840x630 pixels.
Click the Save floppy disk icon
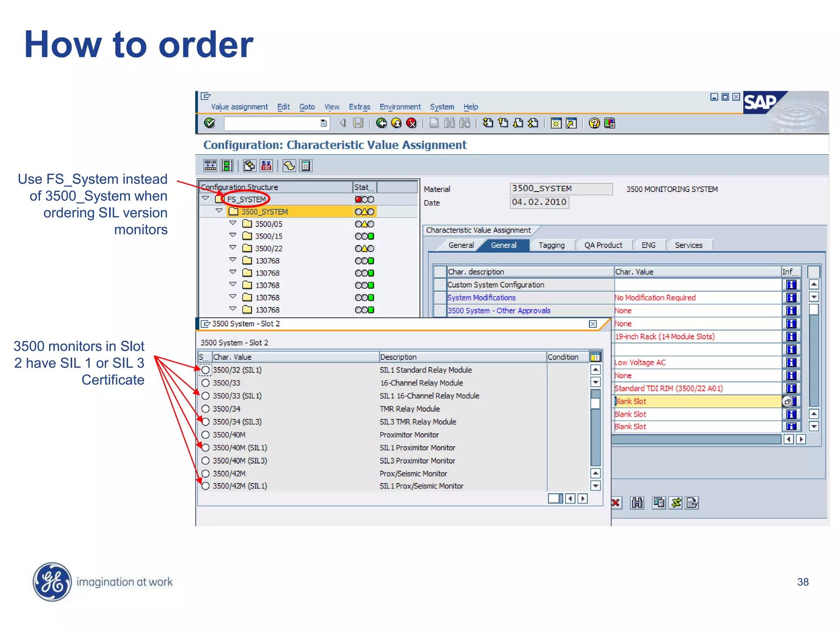click(358, 123)
